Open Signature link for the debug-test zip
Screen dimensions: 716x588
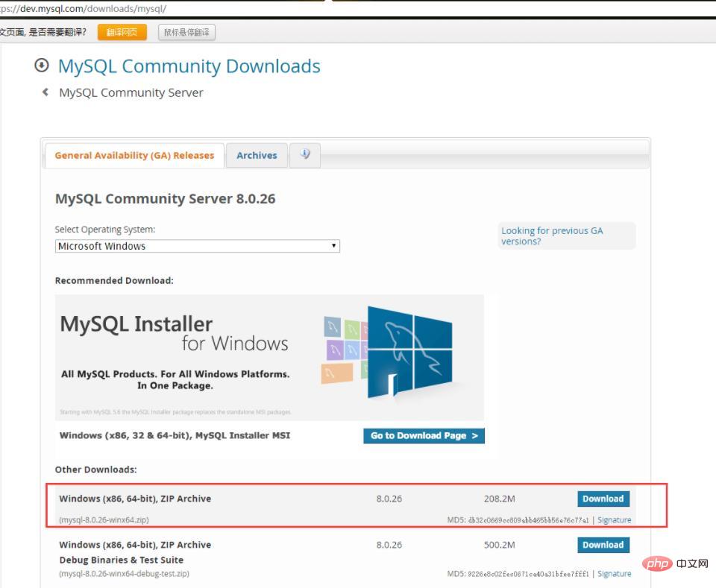(x=614, y=573)
